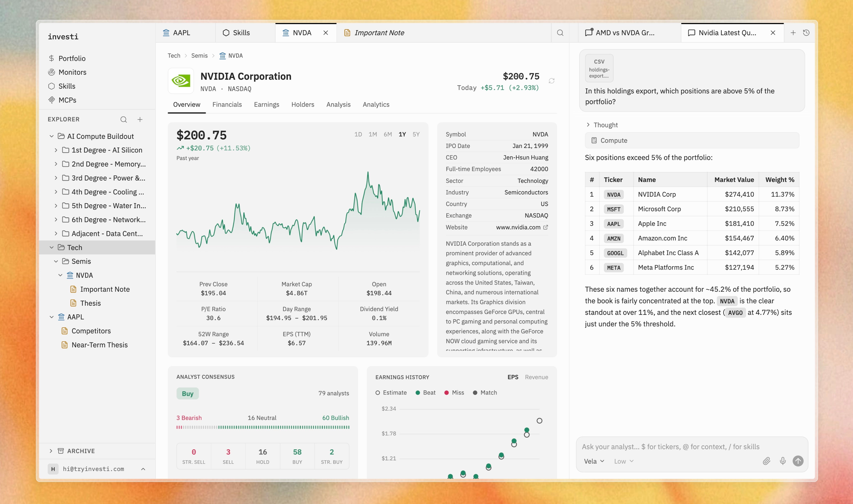
Task: Click the search icon beside document tabs
Action: 560,33
